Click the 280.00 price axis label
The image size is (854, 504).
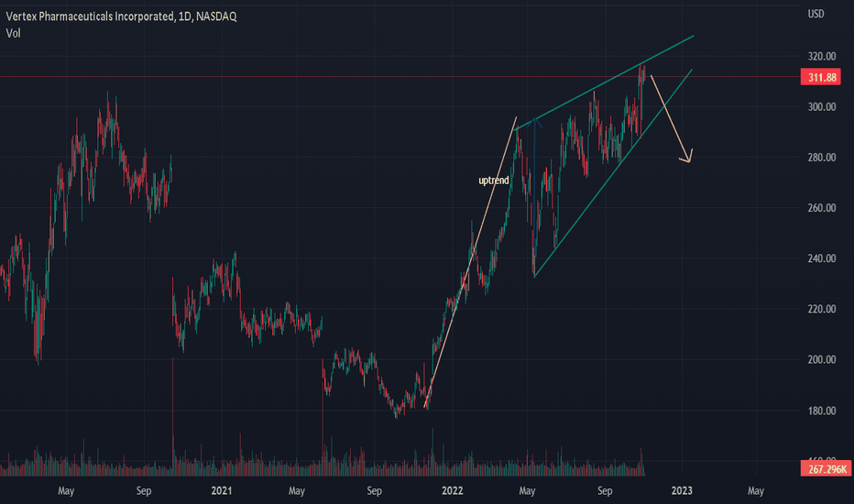pyautogui.click(x=822, y=158)
